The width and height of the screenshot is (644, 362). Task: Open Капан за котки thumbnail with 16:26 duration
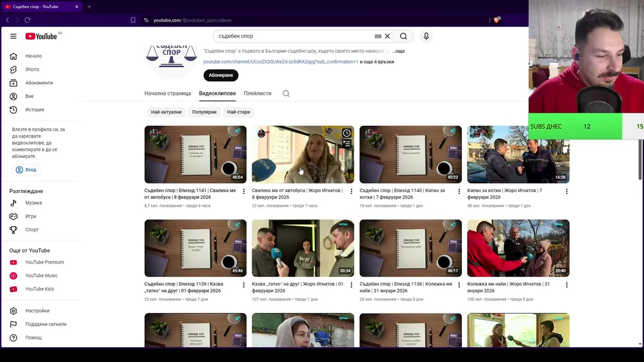coord(518,154)
